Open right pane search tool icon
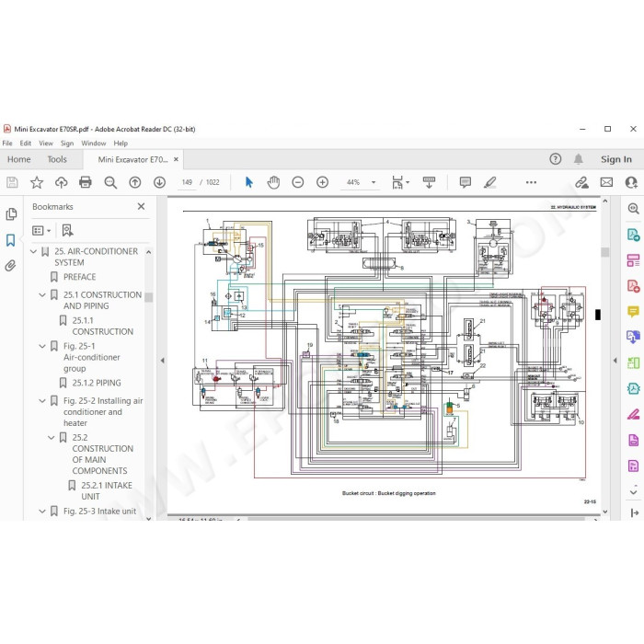 633,209
